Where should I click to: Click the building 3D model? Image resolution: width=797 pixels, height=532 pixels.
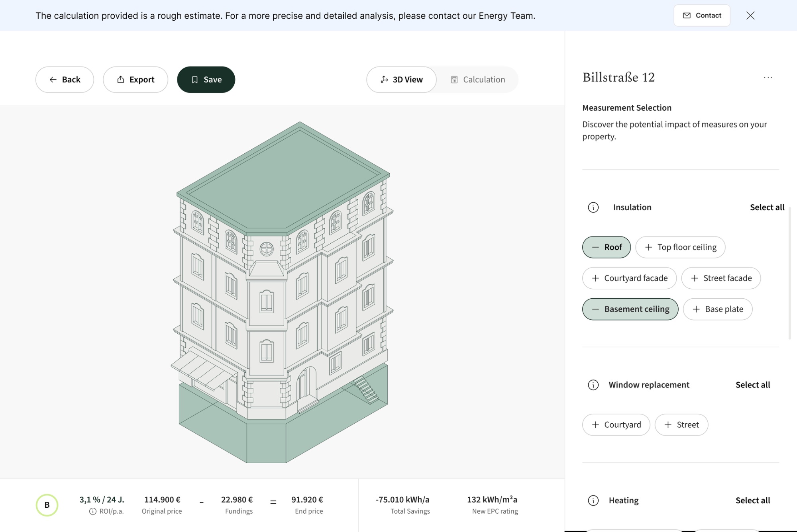click(282, 292)
